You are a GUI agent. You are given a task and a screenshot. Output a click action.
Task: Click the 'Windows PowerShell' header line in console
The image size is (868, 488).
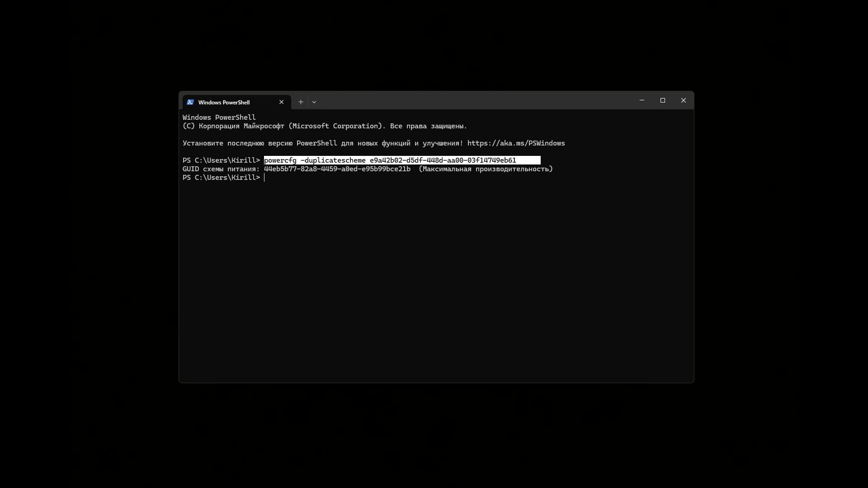click(219, 117)
